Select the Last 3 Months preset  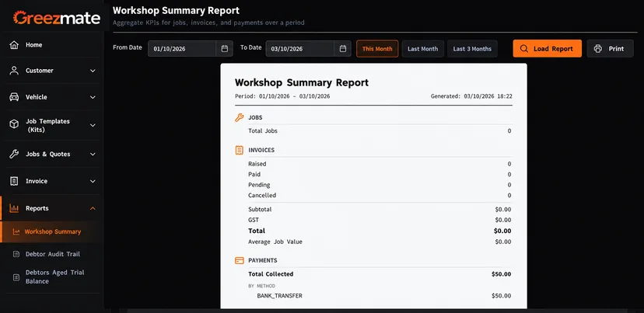(x=472, y=49)
